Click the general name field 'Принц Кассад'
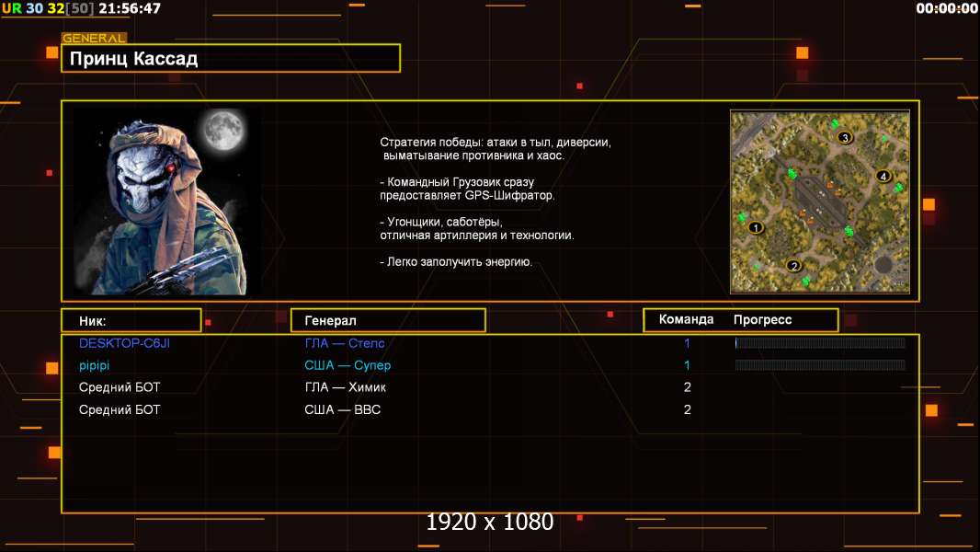 [231, 58]
